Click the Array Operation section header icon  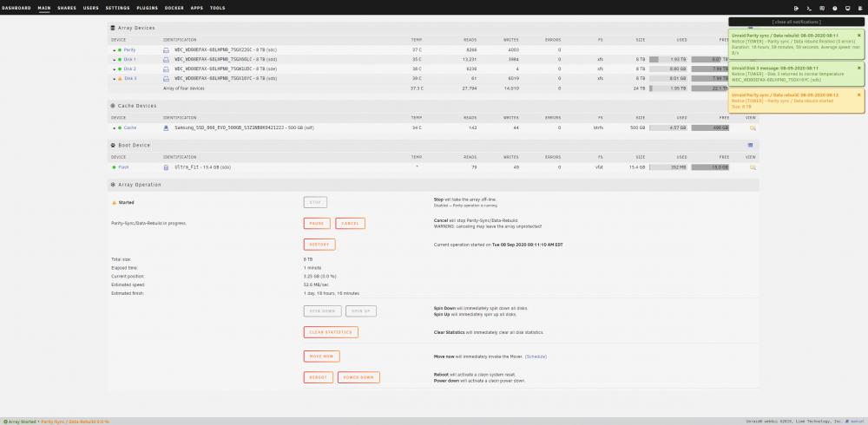[113, 184]
